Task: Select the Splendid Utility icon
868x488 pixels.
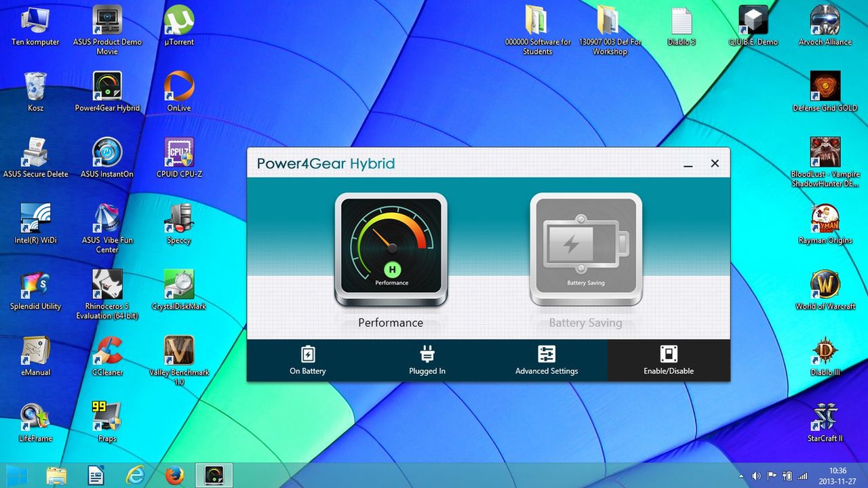Action: click(x=35, y=289)
